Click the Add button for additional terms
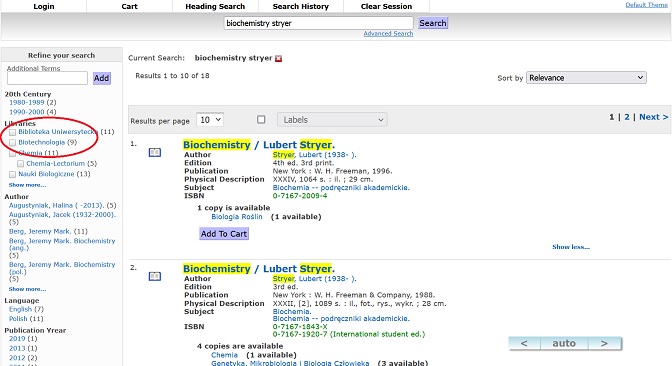The height and width of the screenshot is (366, 672). [x=102, y=78]
